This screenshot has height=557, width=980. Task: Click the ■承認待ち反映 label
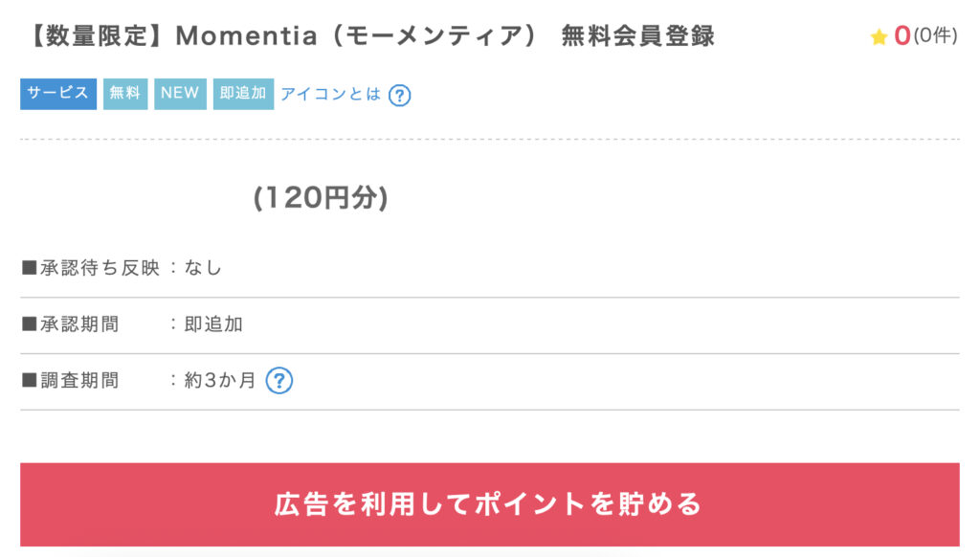(x=90, y=268)
